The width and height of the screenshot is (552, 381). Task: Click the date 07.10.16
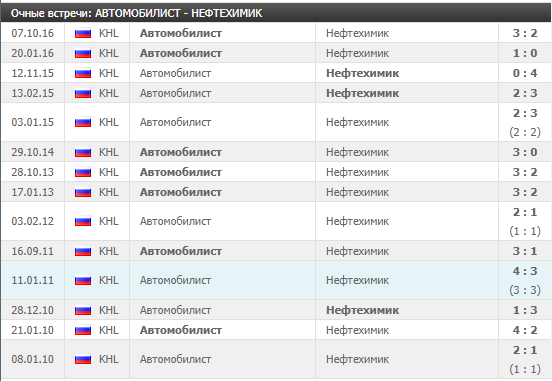pyautogui.click(x=32, y=33)
